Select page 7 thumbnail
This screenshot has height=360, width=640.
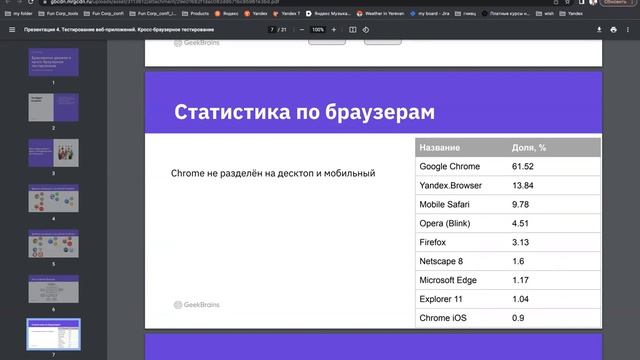tap(53, 334)
